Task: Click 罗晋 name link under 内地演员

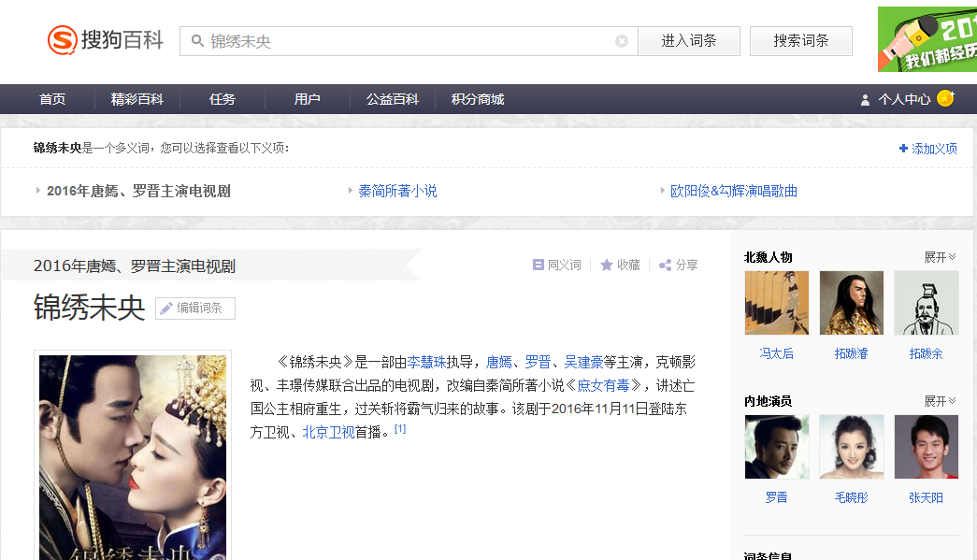Action: [x=776, y=497]
